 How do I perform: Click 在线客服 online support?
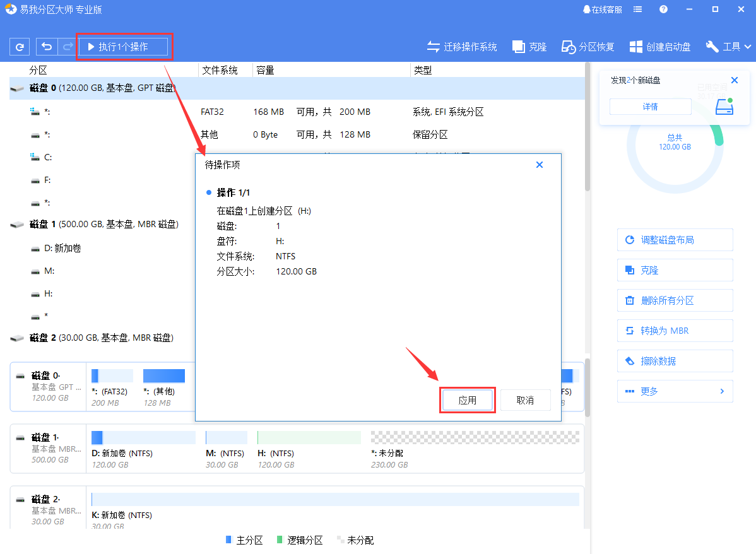(602, 9)
